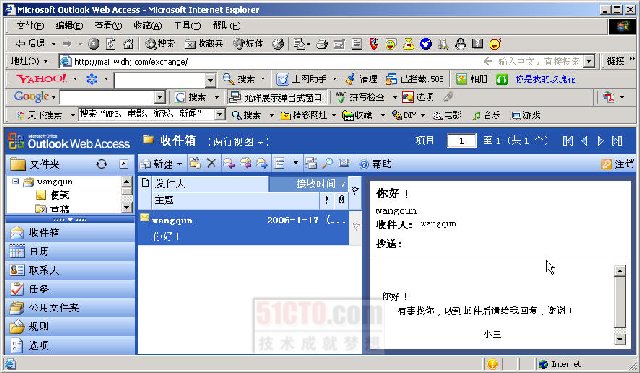Delete message using the X toolbar icon
This screenshot has width=640, height=373.
211,164
